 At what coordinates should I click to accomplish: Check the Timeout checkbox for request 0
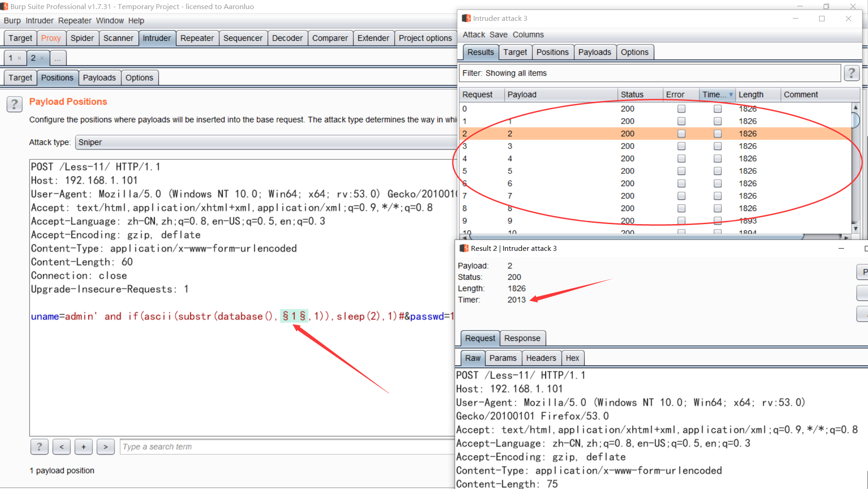717,109
